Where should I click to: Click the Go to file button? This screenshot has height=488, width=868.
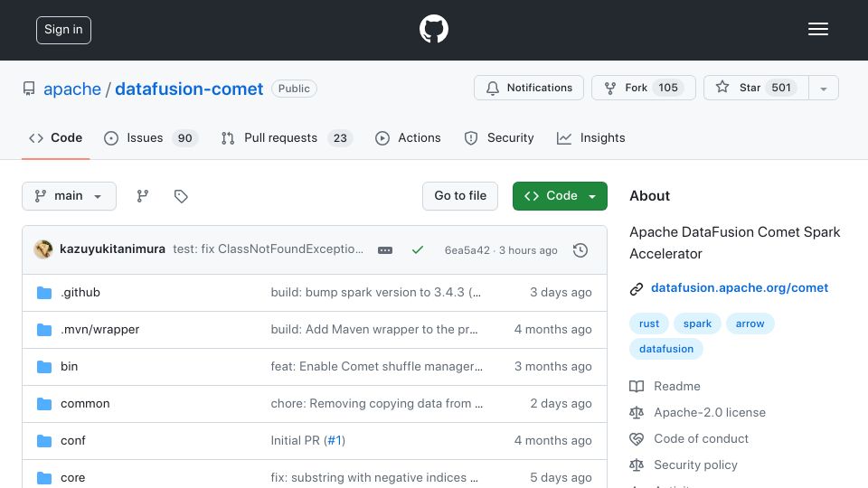point(460,196)
